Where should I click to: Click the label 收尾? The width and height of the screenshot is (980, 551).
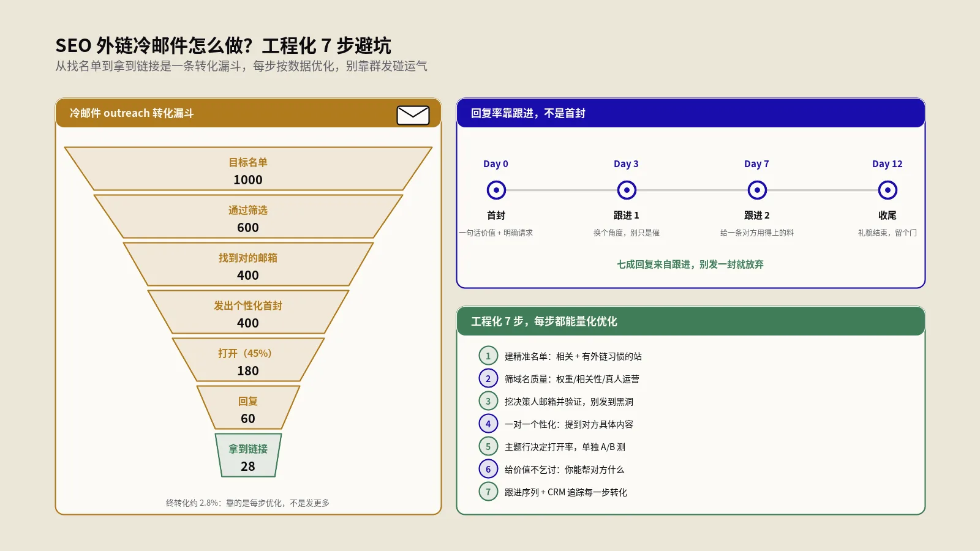[x=888, y=216]
